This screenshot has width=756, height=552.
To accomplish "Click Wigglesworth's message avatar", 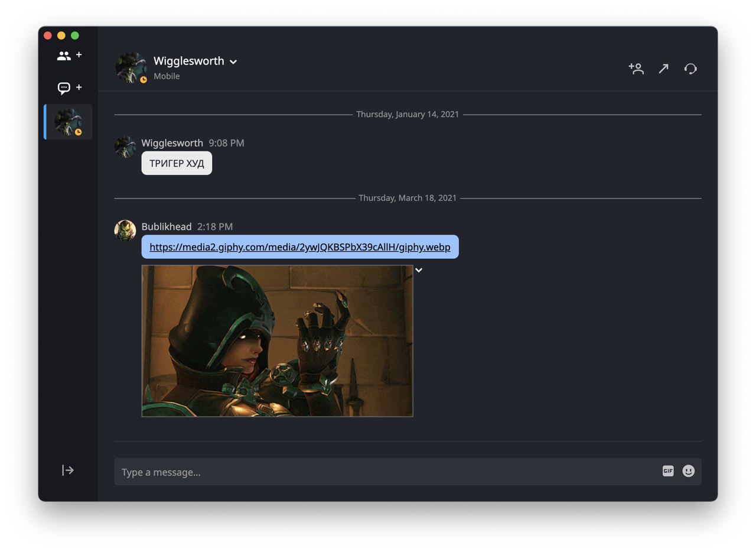I will point(125,147).
